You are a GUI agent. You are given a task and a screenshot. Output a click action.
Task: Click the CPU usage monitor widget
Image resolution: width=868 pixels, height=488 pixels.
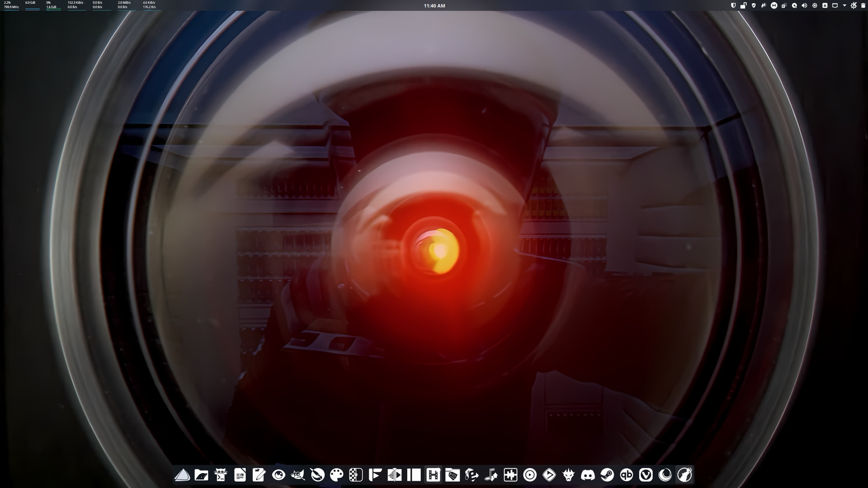pos(11,5)
